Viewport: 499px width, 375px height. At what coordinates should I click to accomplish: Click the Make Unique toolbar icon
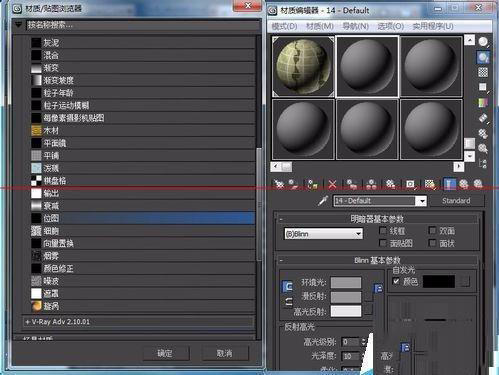coord(371,184)
